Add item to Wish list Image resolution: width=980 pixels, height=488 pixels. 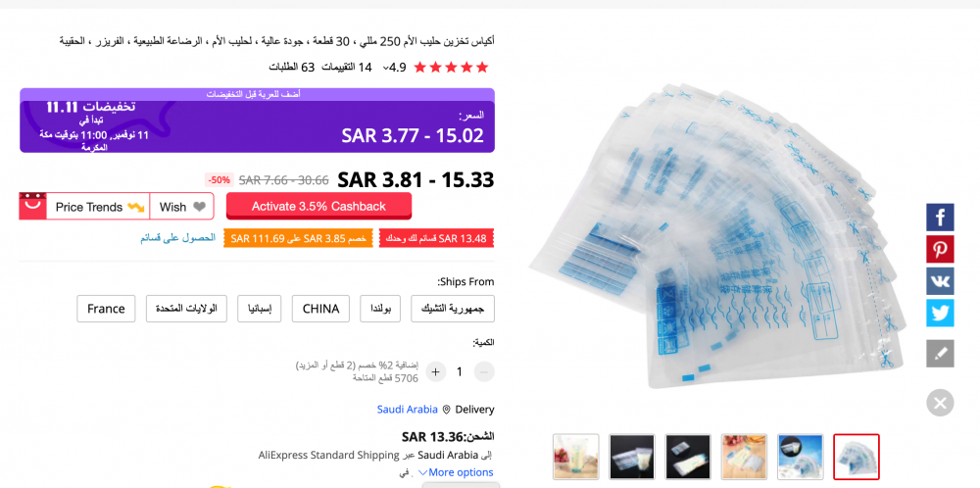click(182, 207)
